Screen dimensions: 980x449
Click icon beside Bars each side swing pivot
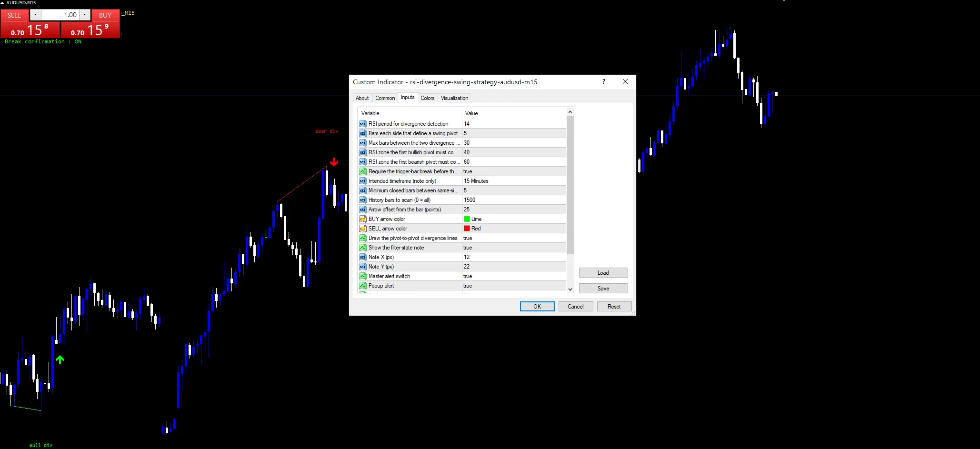point(363,133)
